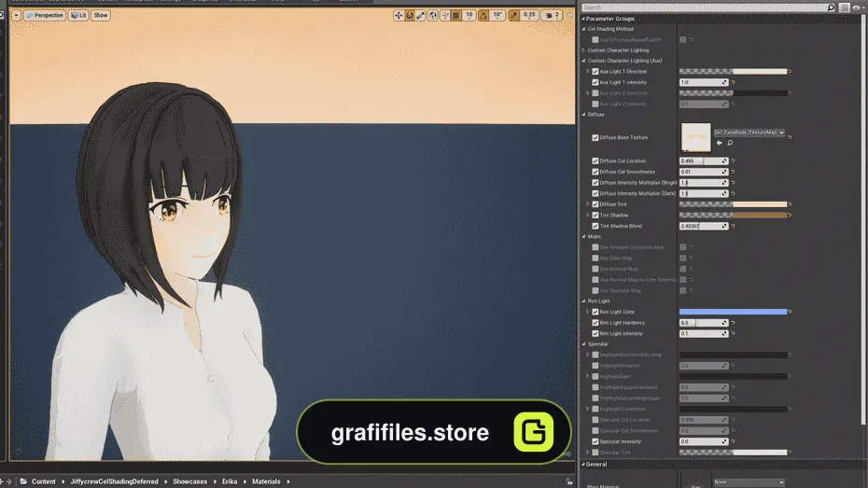Maximize or restore the viewport
868x488 pixels.
click(x=569, y=16)
